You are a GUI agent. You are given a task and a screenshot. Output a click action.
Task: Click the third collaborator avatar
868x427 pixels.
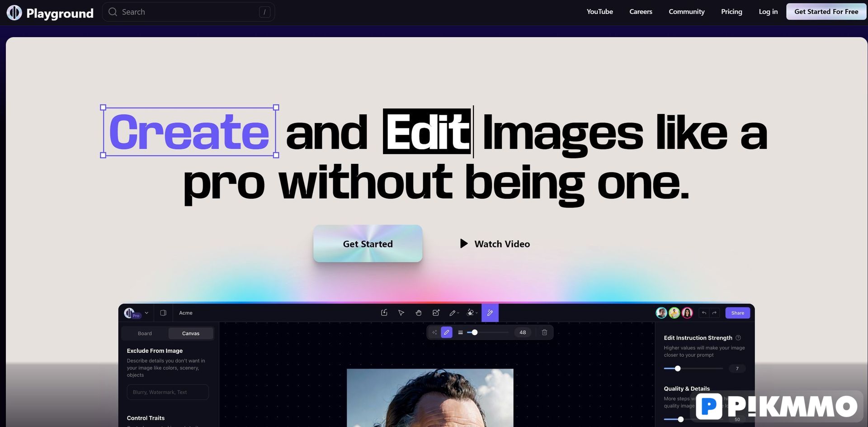pos(687,313)
